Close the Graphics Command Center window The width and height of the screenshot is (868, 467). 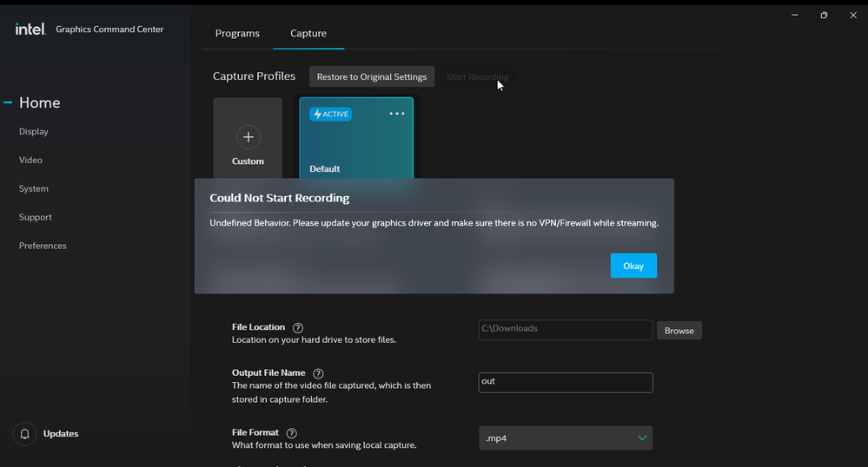853,15
